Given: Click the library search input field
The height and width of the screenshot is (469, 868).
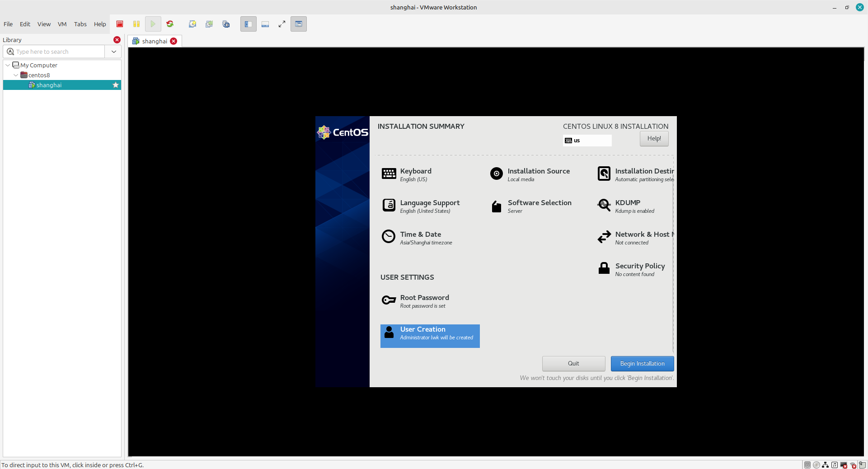Looking at the screenshot, I should pyautogui.click(x=54, y=52).
